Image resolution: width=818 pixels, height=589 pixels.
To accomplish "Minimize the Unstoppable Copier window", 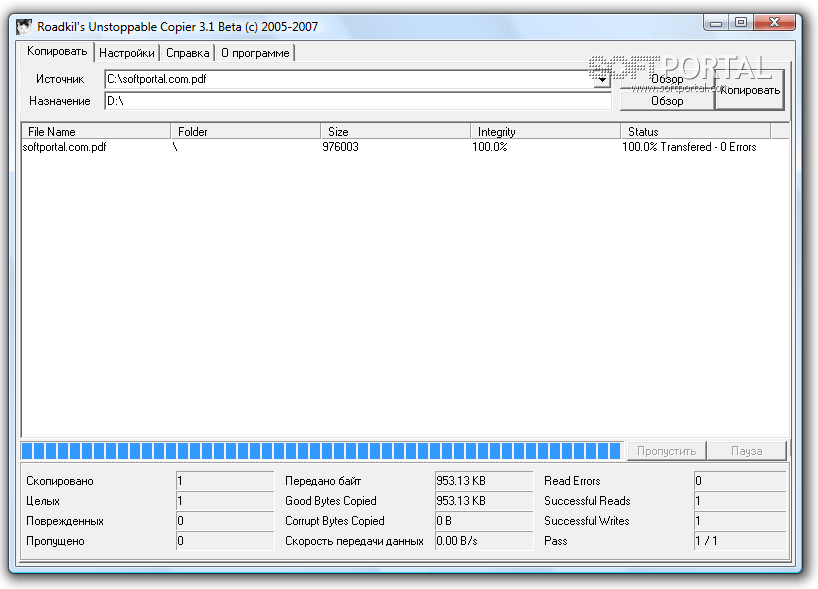I will click(716, 22).
